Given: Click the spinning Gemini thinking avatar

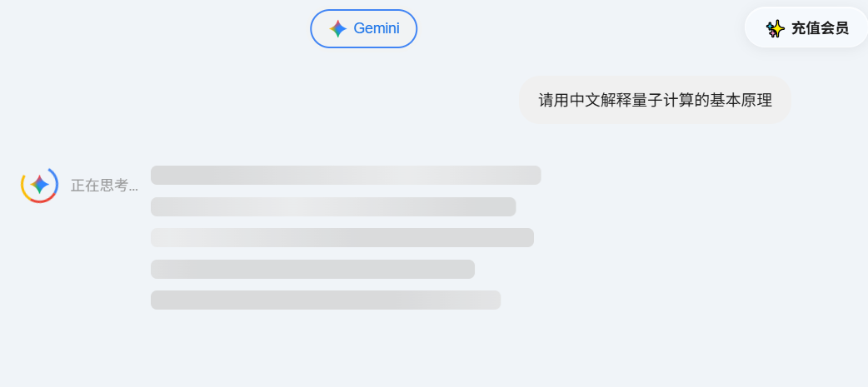Looking at the screenshot, I should pyautogui.click(x=39, y=185).
